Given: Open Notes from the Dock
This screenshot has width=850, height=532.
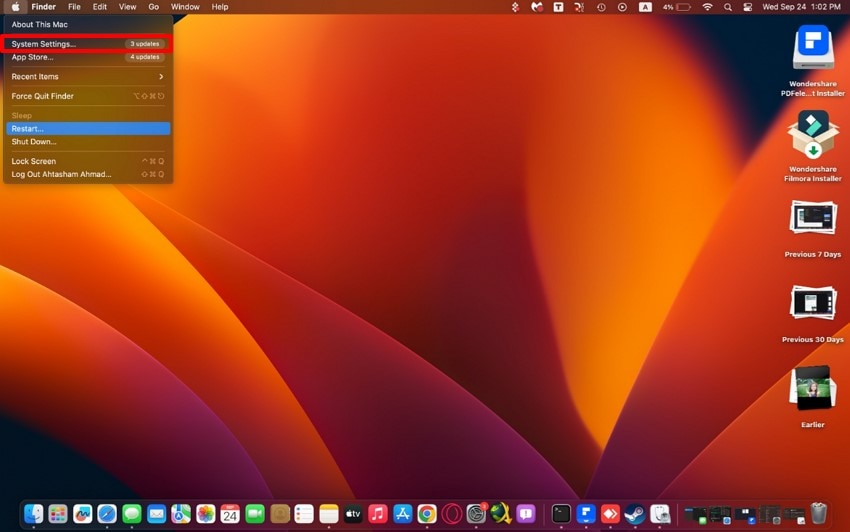Looking at the screenshot, I should tap(329, 514).
